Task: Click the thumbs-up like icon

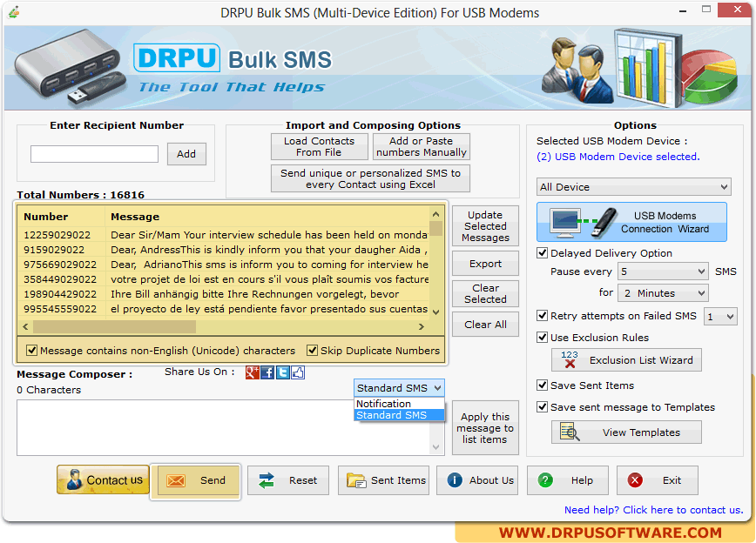Action: click(x=298, y=372)
